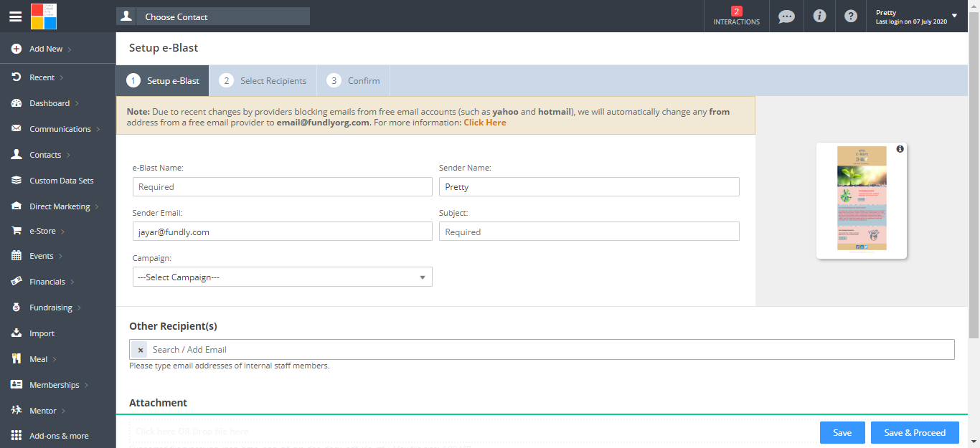Follow the Click Here link in note

tap(485, 123)
